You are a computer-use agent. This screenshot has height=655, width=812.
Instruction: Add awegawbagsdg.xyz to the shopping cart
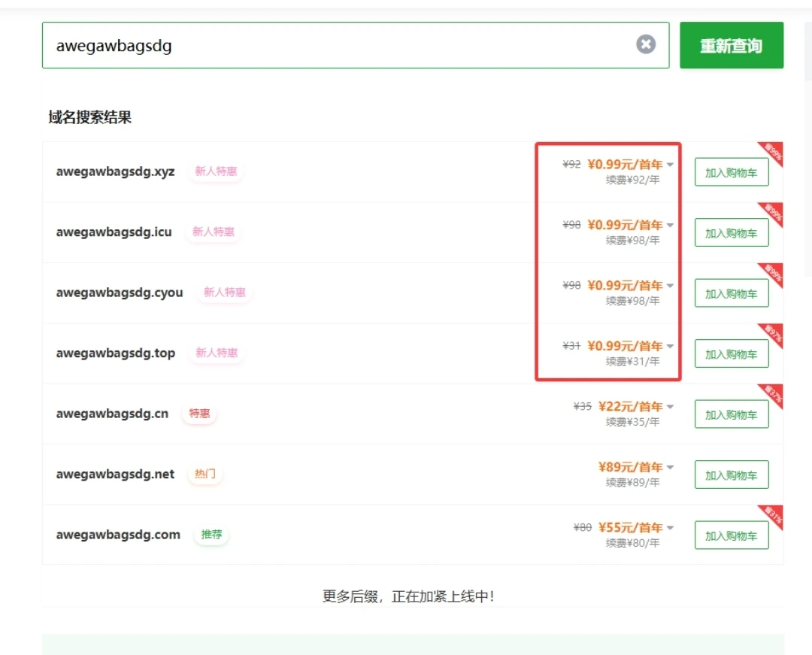click(731, 172)
